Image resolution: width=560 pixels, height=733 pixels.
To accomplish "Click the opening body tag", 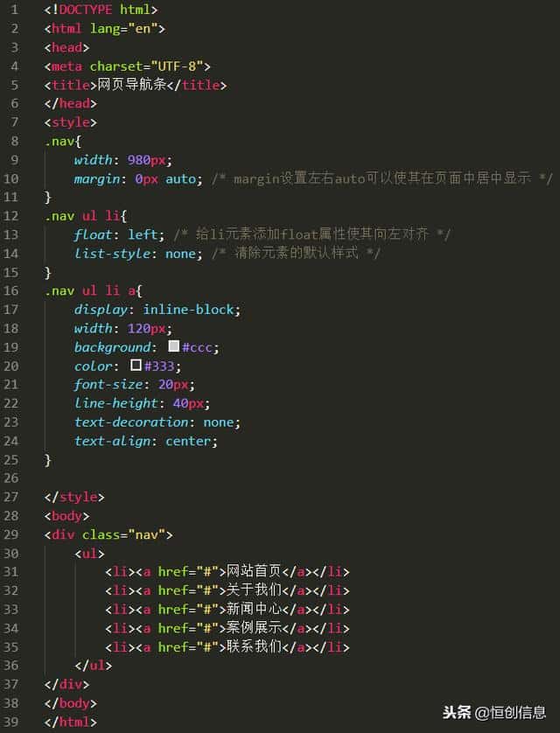I will [66, 516].
